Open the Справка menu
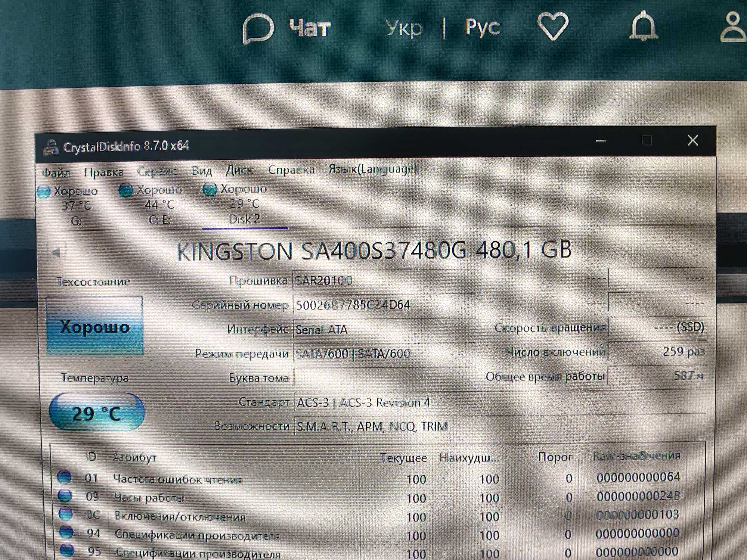 291,170
